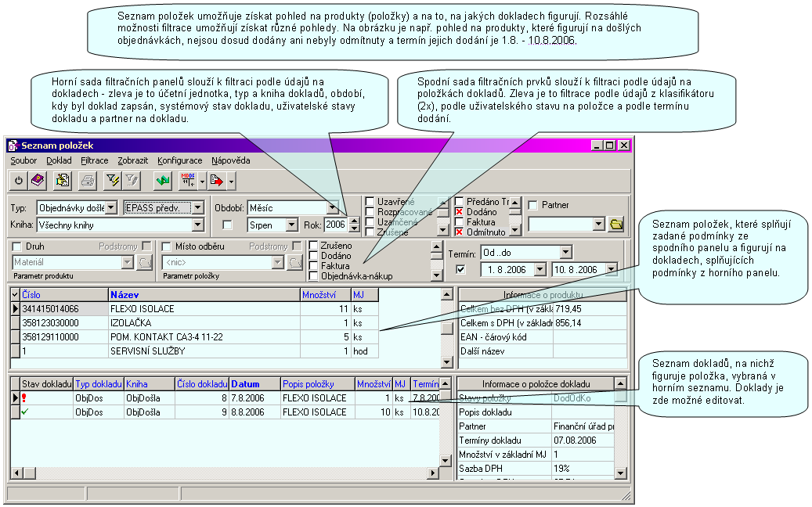Open the Zobrazit menu
Viewport: 812px width, 507px height.
[x=132, y=160]
